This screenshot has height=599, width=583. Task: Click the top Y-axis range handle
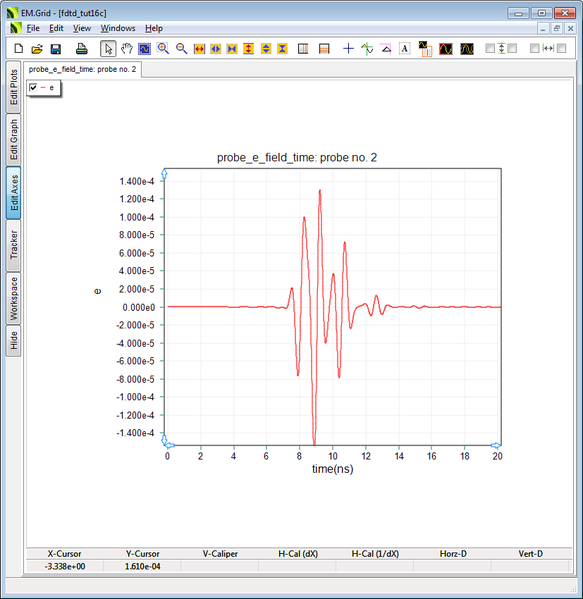click(x=164, y=174)
